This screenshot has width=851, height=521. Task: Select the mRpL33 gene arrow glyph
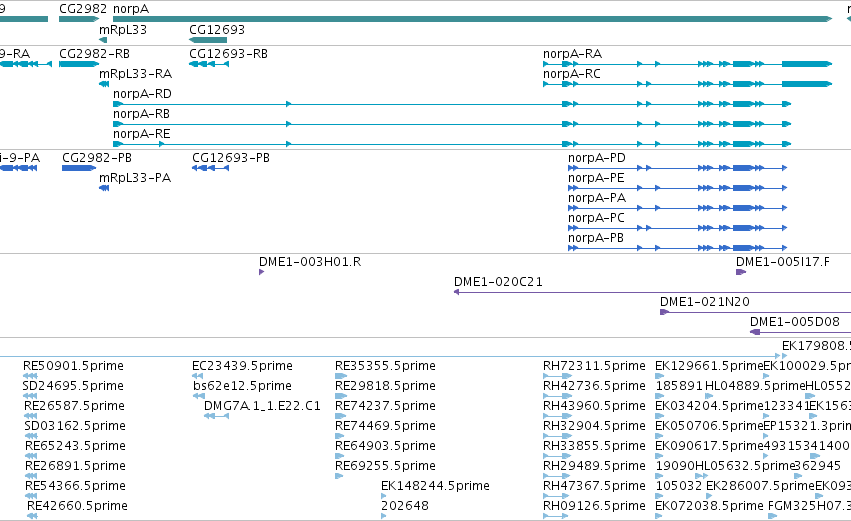pyautogui.click(x=103, y=40)
